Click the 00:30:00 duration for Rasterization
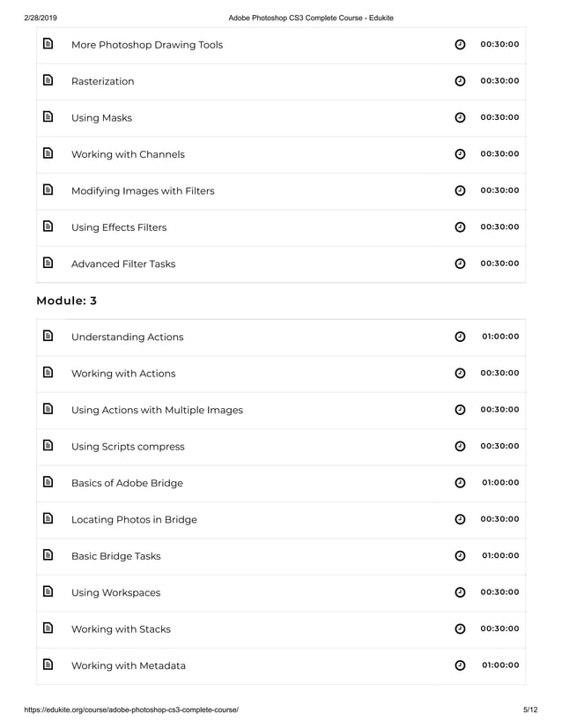Viewport: 562px width, 728px height. 499,81
